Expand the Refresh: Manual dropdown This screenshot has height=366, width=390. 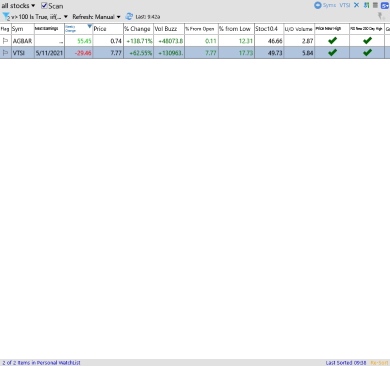(x=96, y=17)
